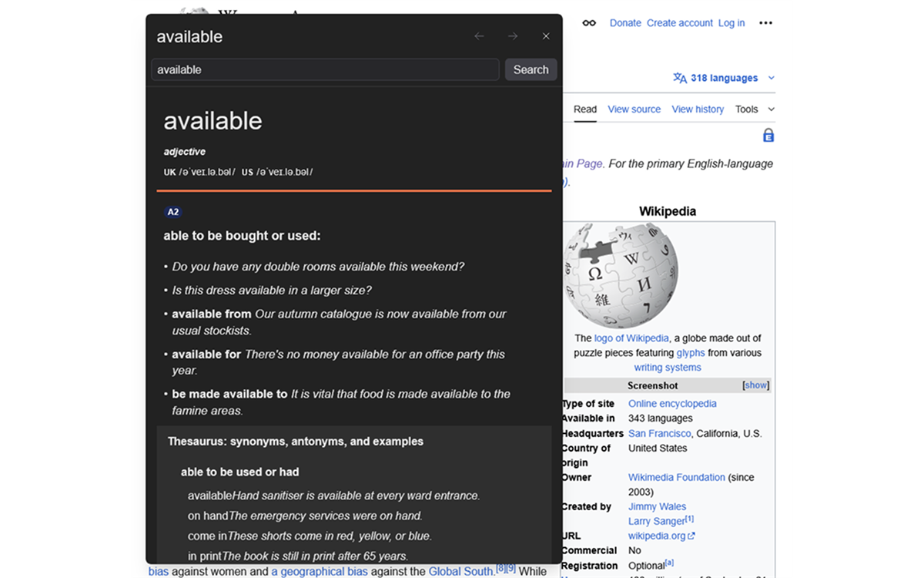This screenshot has height=578, width=924.
Task: Click the Wikipedia globe logo image
Action: click(x=621, y=276)
